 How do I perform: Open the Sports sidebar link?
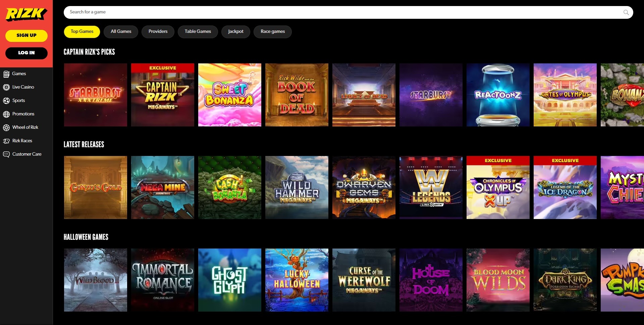tap(19, 101)
